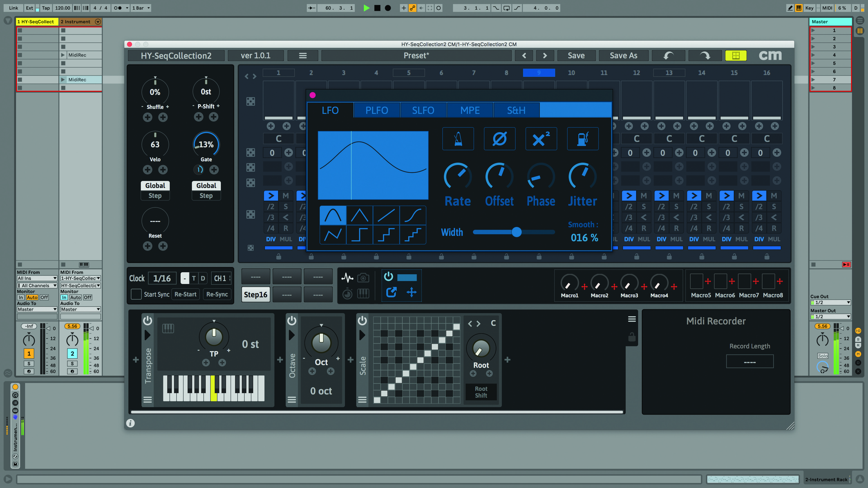Image resolution: width=868 pixels, height=488 pixels.
Task: Open the All Channels dropdown
Action: point(37,286)
